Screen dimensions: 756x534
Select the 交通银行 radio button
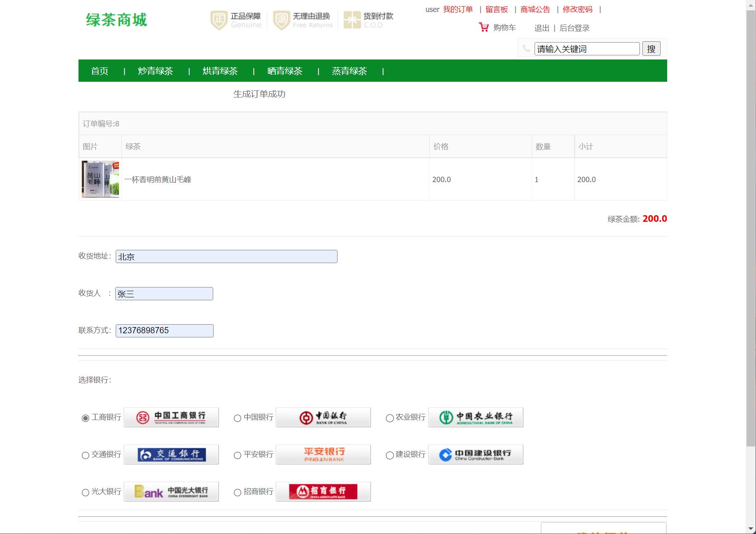click(86, 455)
